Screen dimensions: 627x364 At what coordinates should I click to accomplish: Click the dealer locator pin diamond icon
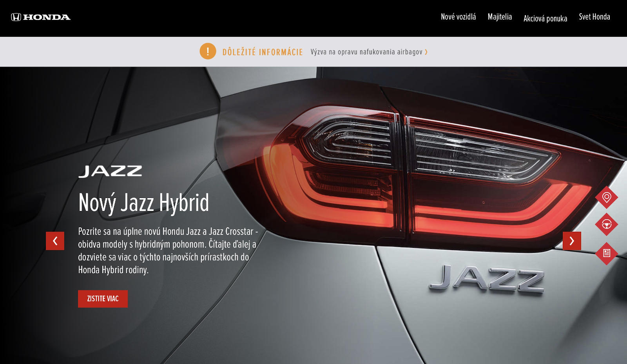point(607,197)
